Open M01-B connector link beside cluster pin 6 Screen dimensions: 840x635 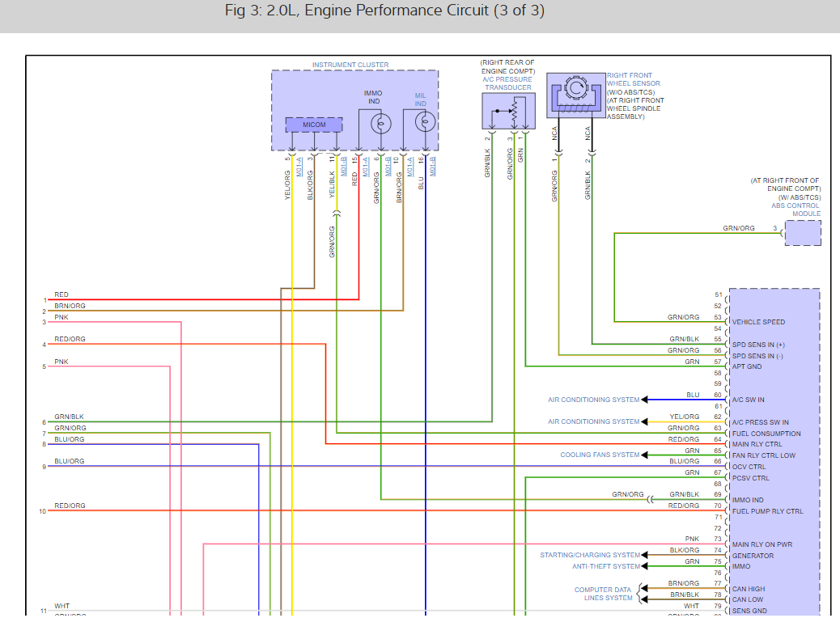pyautogui.click(x=388, y=167)
